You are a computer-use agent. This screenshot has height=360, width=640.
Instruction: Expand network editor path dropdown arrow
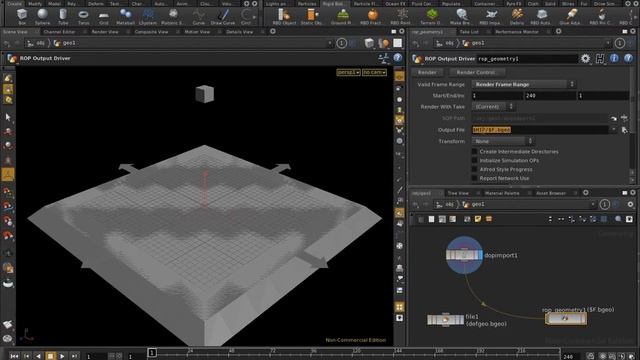pyautogui.click(x=593, y=204)
